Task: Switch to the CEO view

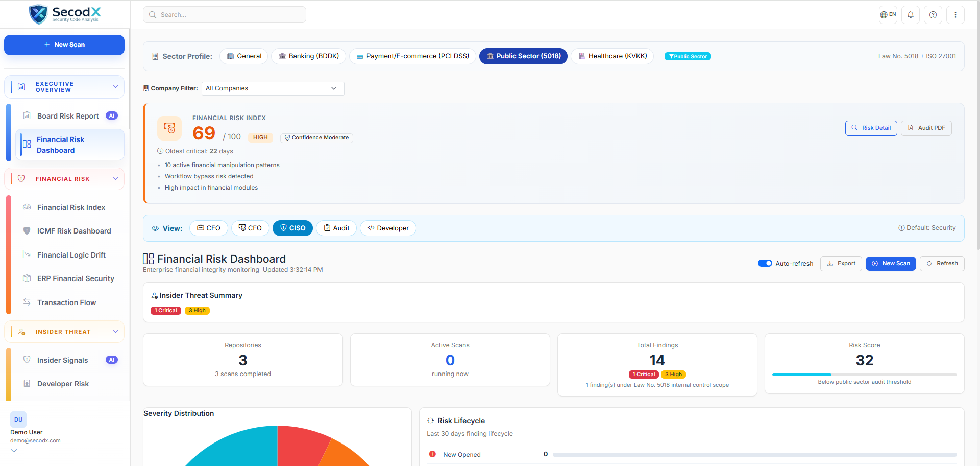Action: (x=209, y=228)
